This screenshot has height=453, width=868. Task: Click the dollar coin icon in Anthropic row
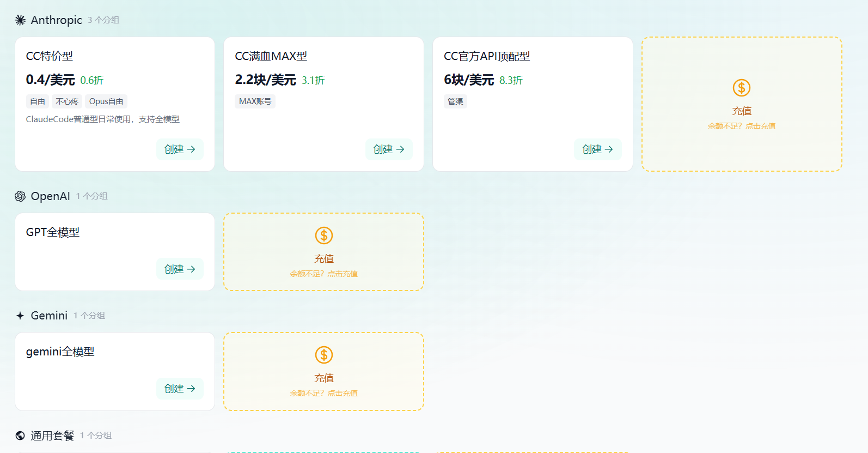point(741,88)
